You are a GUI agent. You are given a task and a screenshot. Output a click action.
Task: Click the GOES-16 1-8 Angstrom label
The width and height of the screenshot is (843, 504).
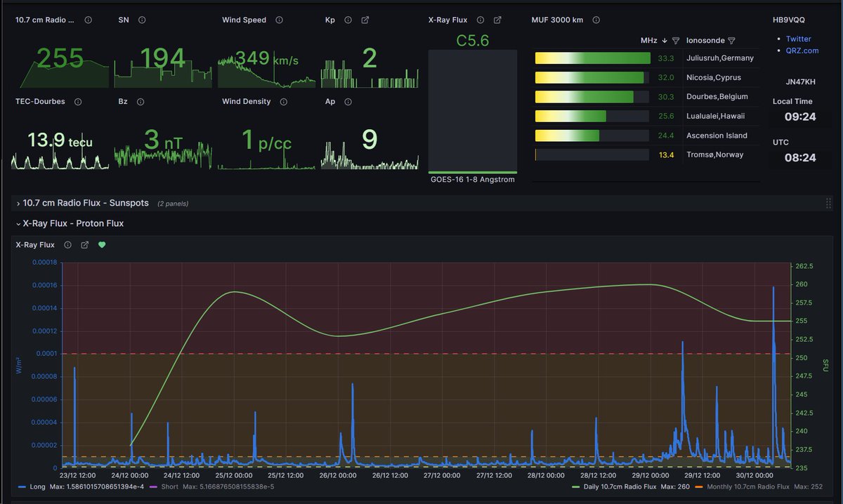[473, 180]
